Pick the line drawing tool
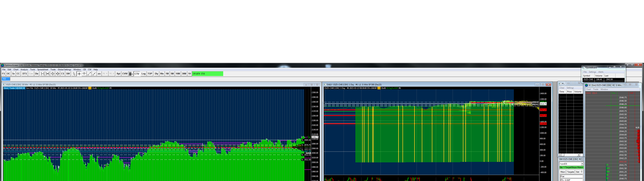Image resolution: width=644 pixels, height=181 pixels. [x=89, y=74]
